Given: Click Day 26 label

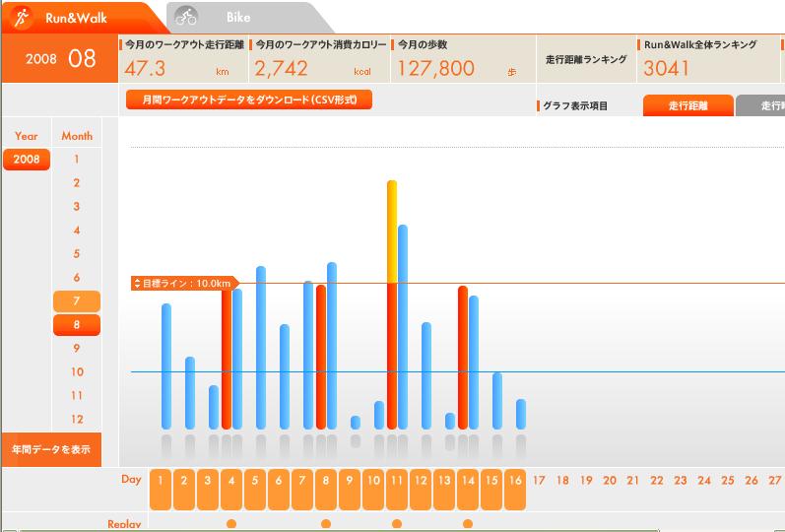Looking at the screenshot, I should click(752, 481).
